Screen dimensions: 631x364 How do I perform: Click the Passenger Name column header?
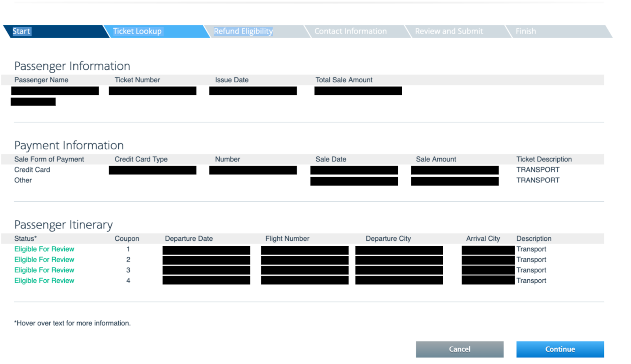[41, 80]
